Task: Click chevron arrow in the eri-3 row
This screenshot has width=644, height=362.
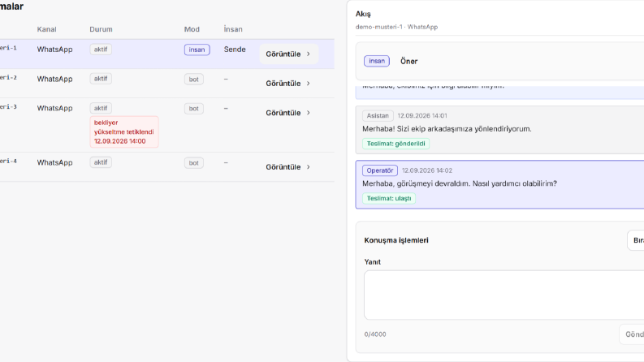Action: click(x=309, y=113)
